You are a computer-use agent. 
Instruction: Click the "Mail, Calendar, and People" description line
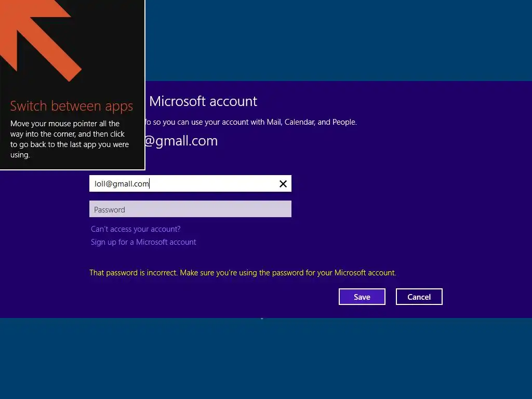pos(251,122)
